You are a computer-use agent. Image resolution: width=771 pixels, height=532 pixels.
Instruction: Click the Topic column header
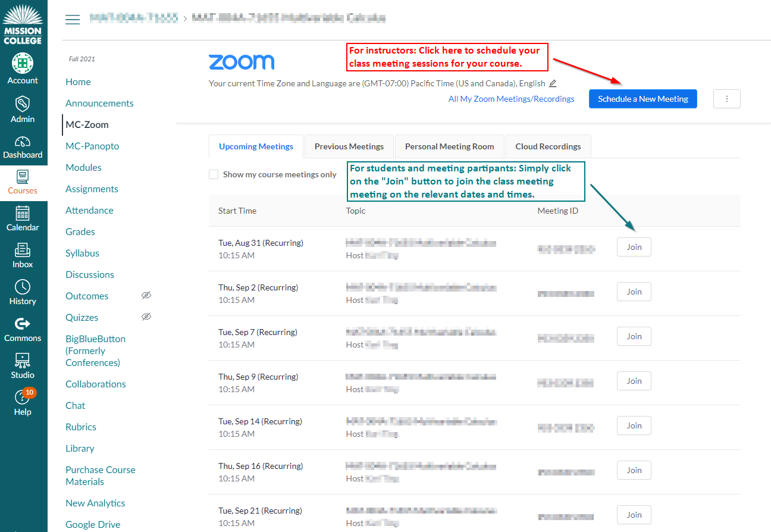[356, 211]
